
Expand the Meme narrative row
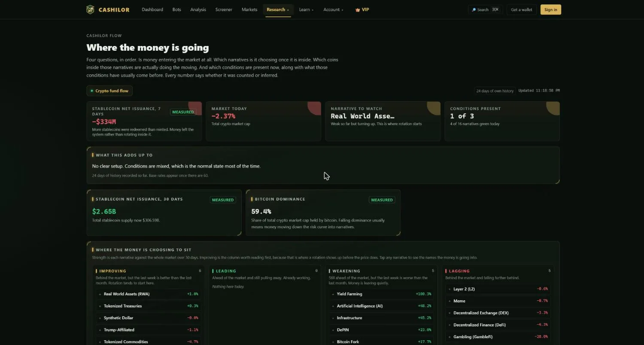(498, 301)
